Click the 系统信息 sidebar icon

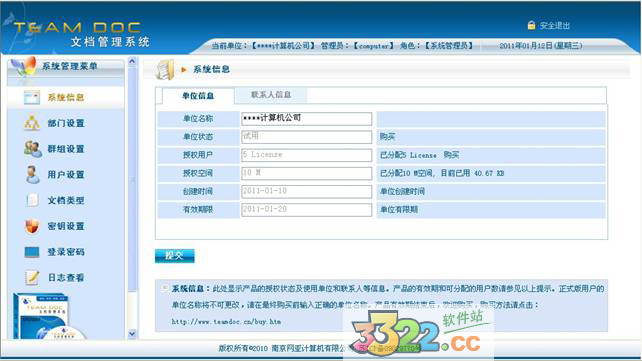(x=32, y=97)
